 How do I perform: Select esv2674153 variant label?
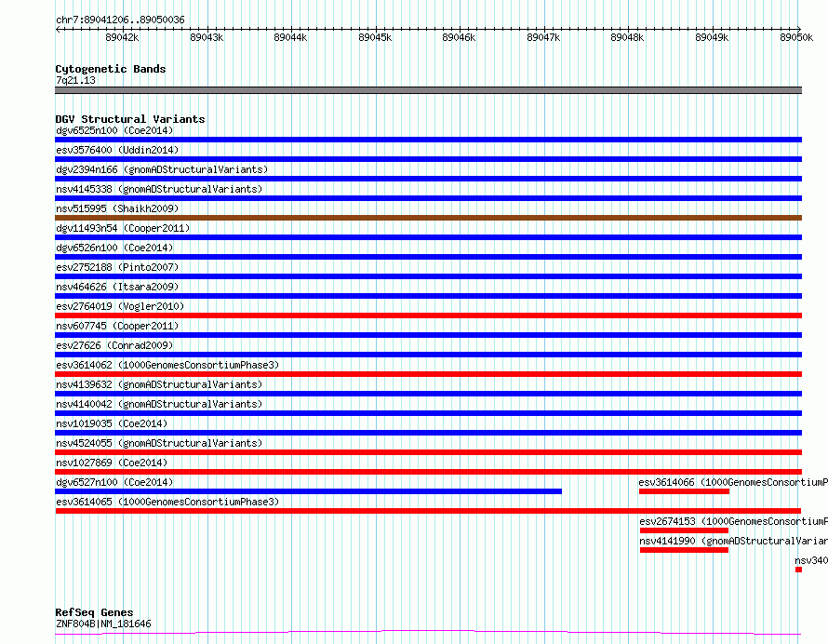pos(733,521)
